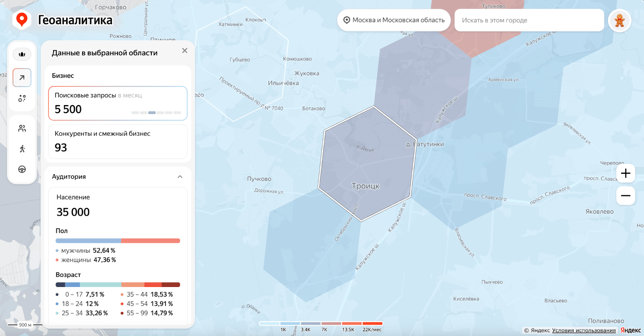Click the Губцево map label
Screen dimensions: 644x336
[240, 60]
